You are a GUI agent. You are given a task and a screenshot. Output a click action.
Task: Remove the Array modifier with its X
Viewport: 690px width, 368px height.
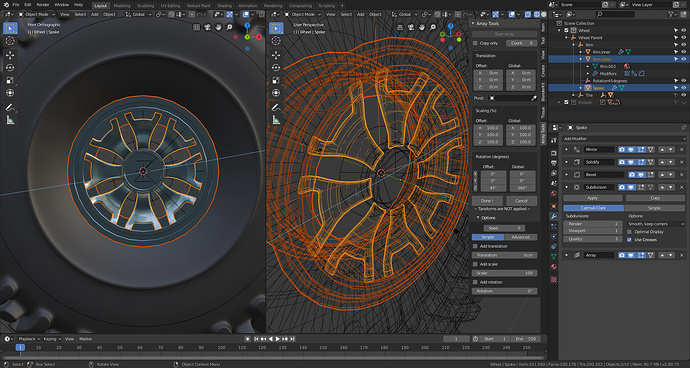pos(682,255)
